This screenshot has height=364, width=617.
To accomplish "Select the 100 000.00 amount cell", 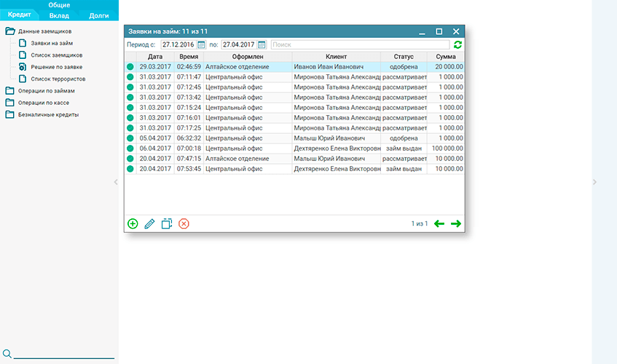I will click(445, 149).
